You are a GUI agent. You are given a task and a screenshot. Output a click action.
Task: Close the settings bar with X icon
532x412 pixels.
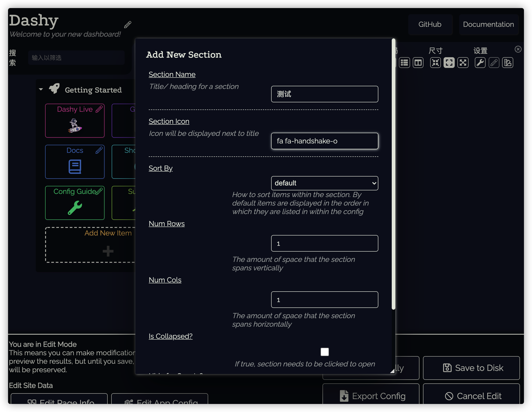518,49
